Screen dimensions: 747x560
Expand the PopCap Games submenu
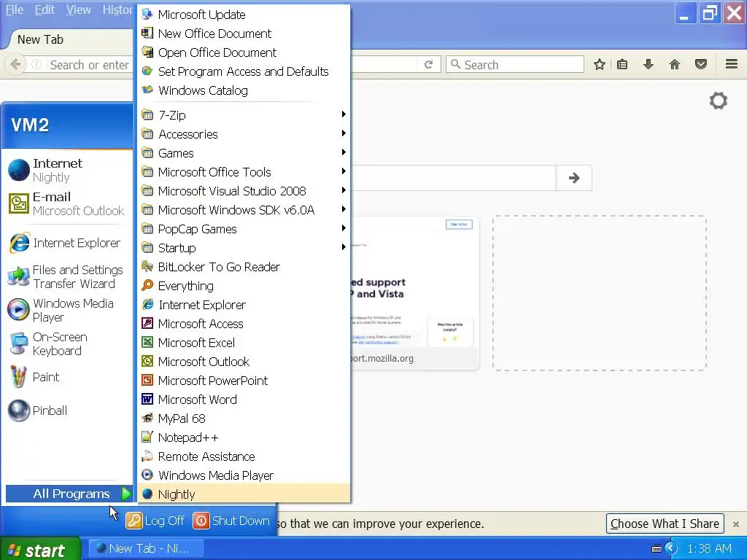tap(244, 228)
